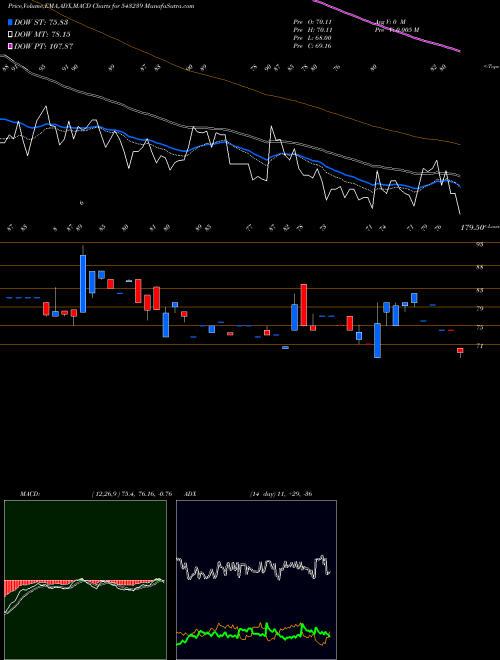500x660 pixels.
Task: Click inside the dark blue ADX chart panel
Action: tap(256, 580)
